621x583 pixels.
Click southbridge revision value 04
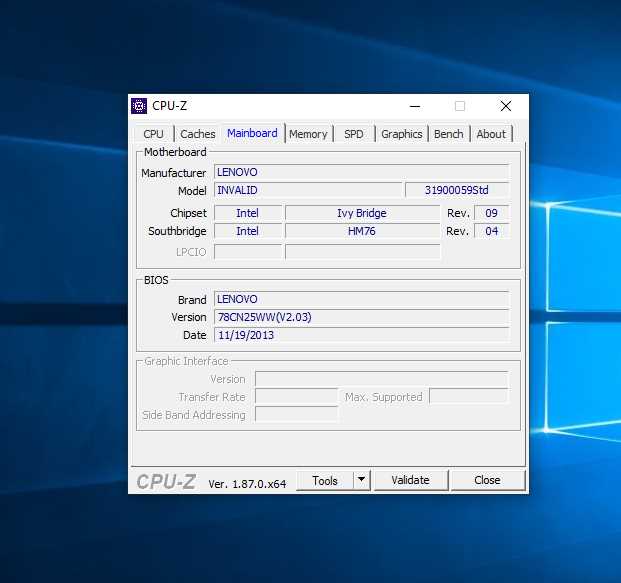(491, 231)
